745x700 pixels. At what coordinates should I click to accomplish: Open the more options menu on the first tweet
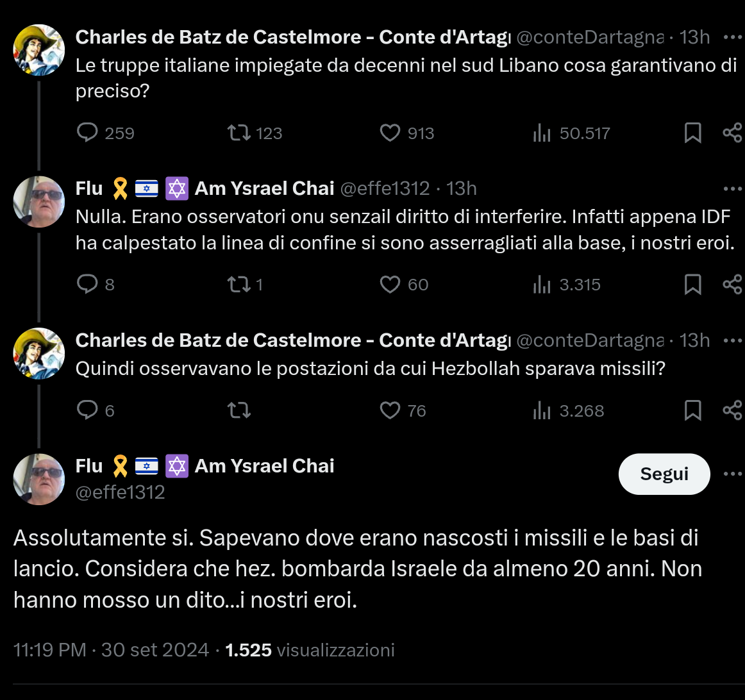[732, 37]
